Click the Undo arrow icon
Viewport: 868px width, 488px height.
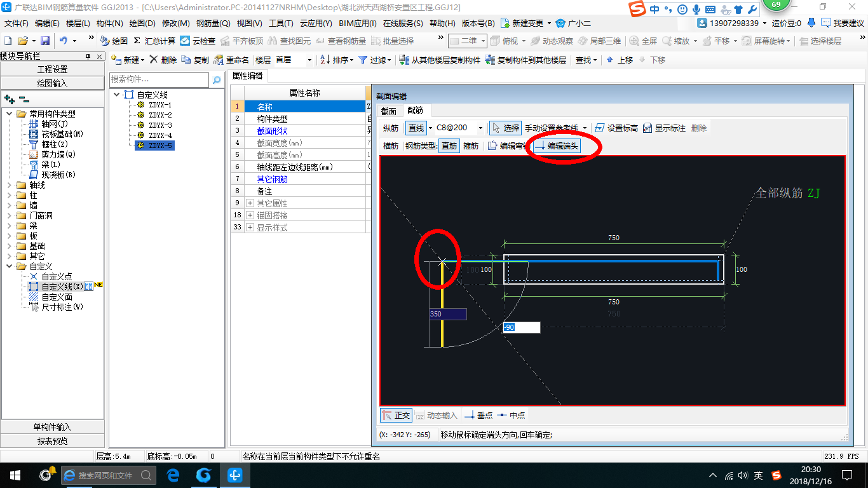coord(64,41)
